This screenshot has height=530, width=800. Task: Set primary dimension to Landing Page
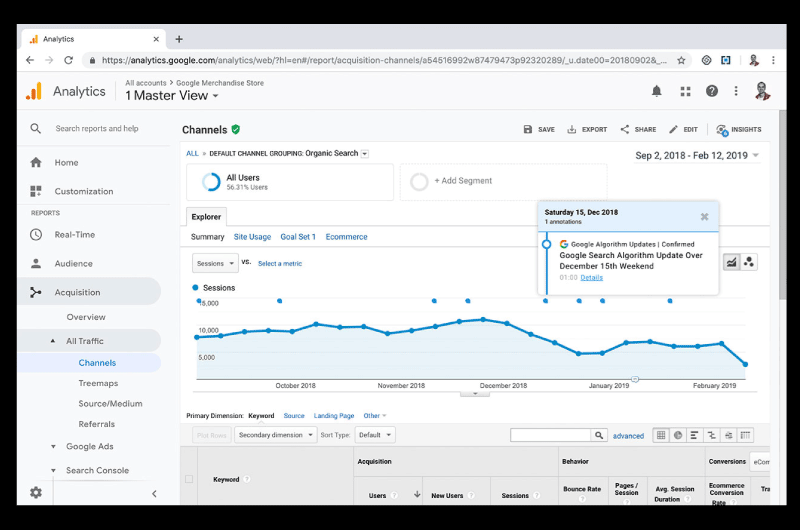click(334, 416)
